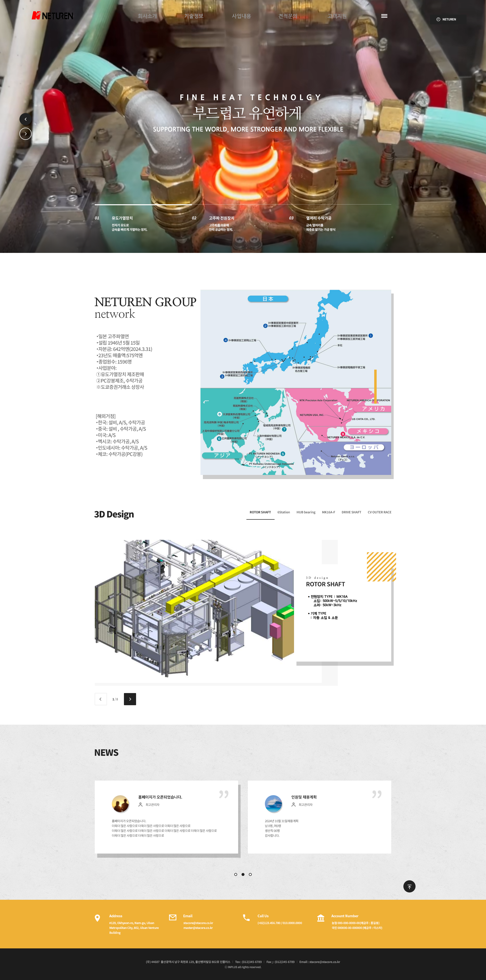Image resolution: width=486 pixels, height=980 pixels.
Task: Open the 고객지원 menu
Action: click(337, 16)
